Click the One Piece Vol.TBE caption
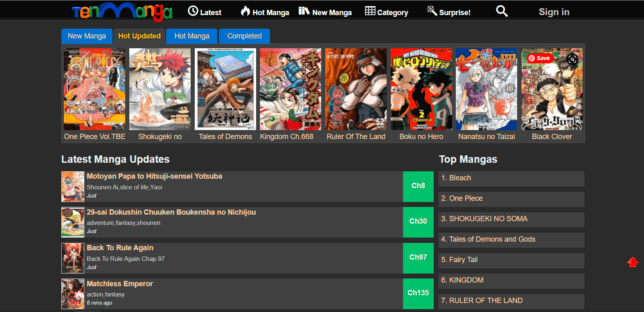The height and width of the screenshot is (312, 644). [x=95, y=137]
